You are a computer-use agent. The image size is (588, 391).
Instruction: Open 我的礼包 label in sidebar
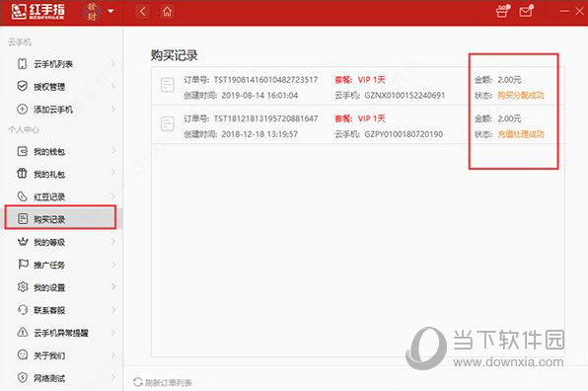pos(49,174)
